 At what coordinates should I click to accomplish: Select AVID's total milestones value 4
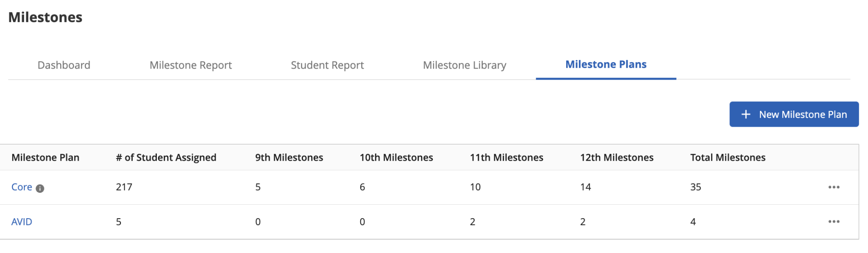pyautogui.click(x=693, y=222)
